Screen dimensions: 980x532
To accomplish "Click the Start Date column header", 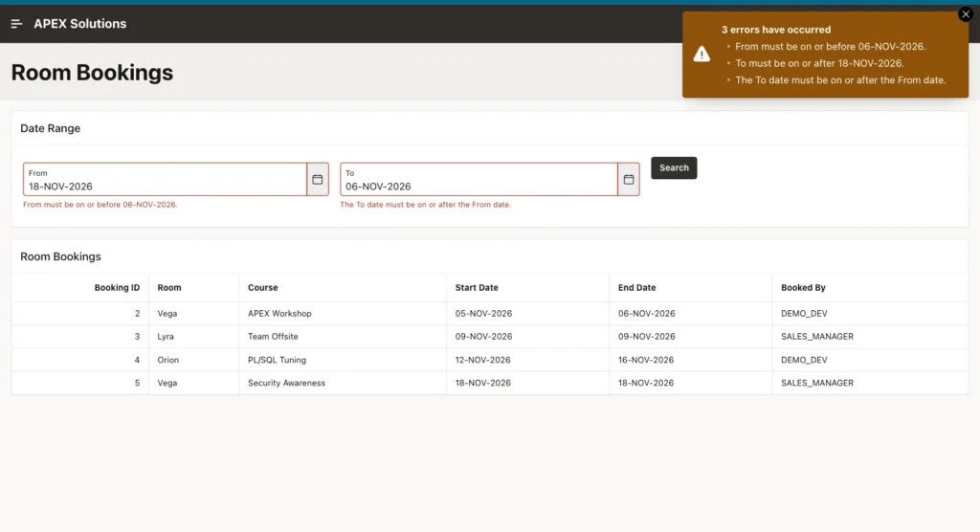I will 477,288.
